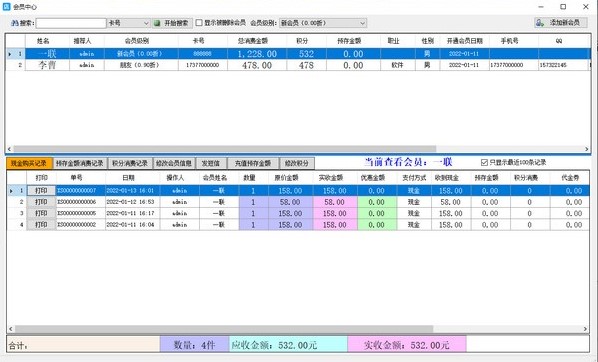Click 打印 button for order XS00000000006

tap(41, 202)
